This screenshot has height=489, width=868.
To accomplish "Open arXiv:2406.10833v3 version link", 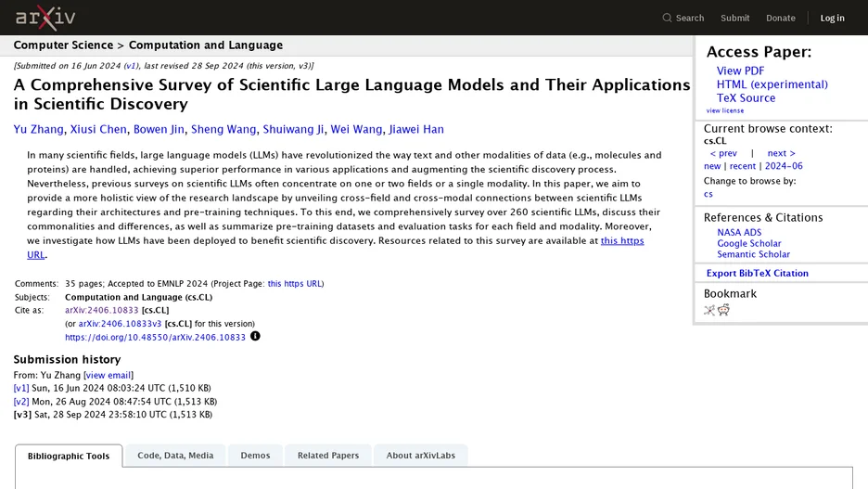I will pos(120,324).
